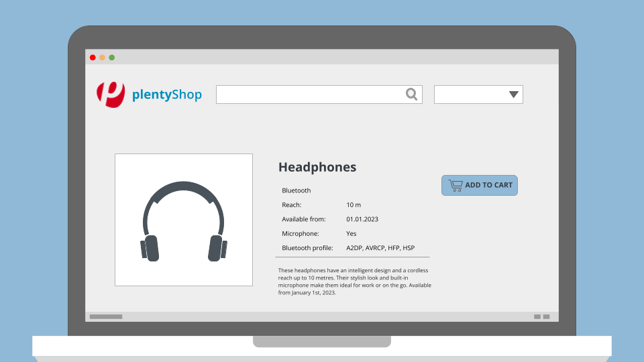
Task: Click the shopping cart icon
Action: pyautogui.click(x=455, y=185)
